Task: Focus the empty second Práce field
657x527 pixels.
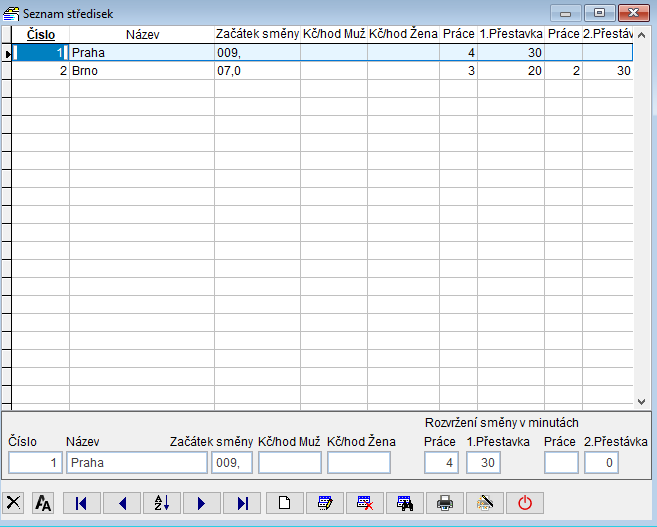Action: pyautogui.click(x=561, y=462)
